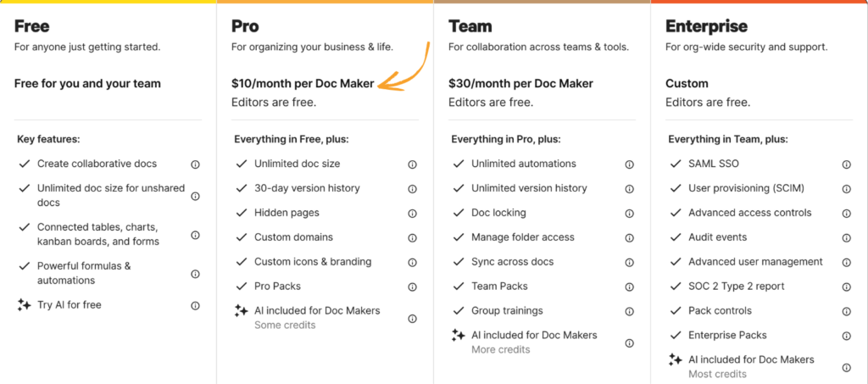Click the Sync across docs feature
The image size is (868, 384).
point(512,262)
